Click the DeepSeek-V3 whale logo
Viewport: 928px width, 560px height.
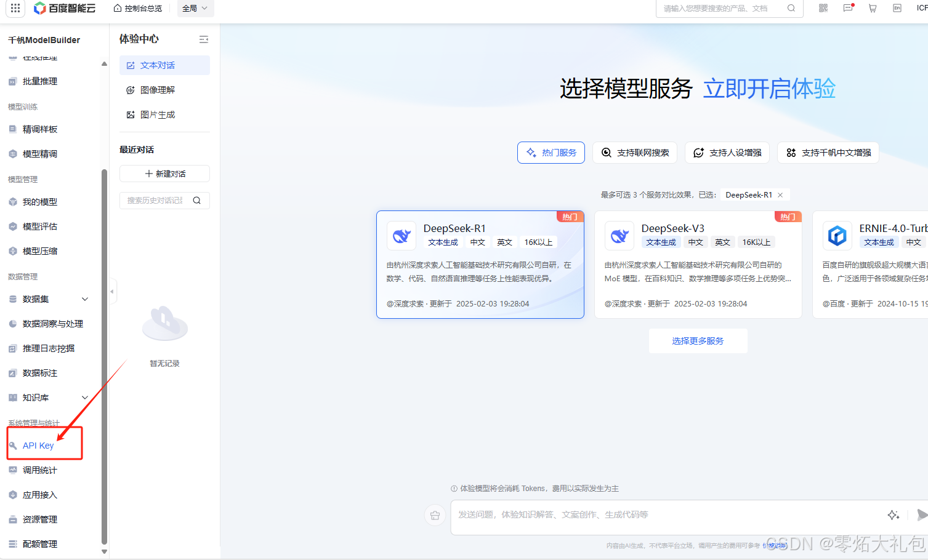[x=619, y=236]
